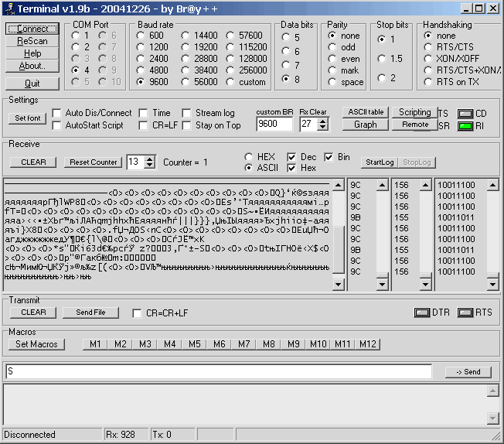The image size is (504, 444).
Task: Click the Dec column scrollbar down arrow
Action: click(425, 284)
